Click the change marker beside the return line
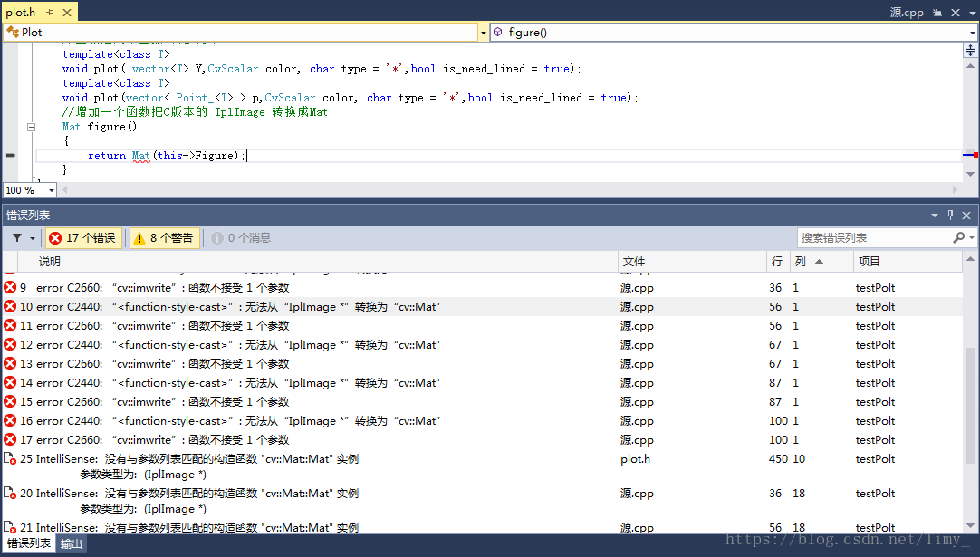 11,155
